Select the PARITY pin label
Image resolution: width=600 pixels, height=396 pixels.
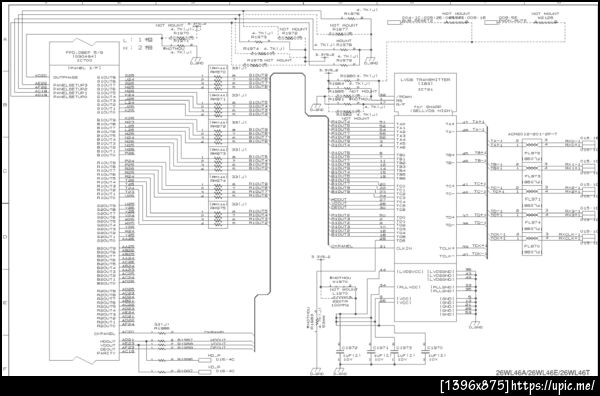click(105, 353)
